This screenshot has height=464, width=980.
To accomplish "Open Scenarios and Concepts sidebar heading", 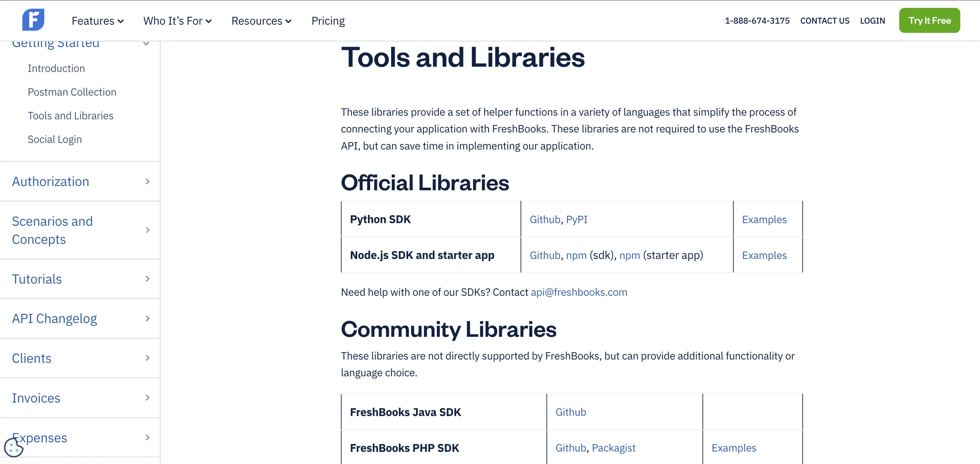I will (53, 230).
